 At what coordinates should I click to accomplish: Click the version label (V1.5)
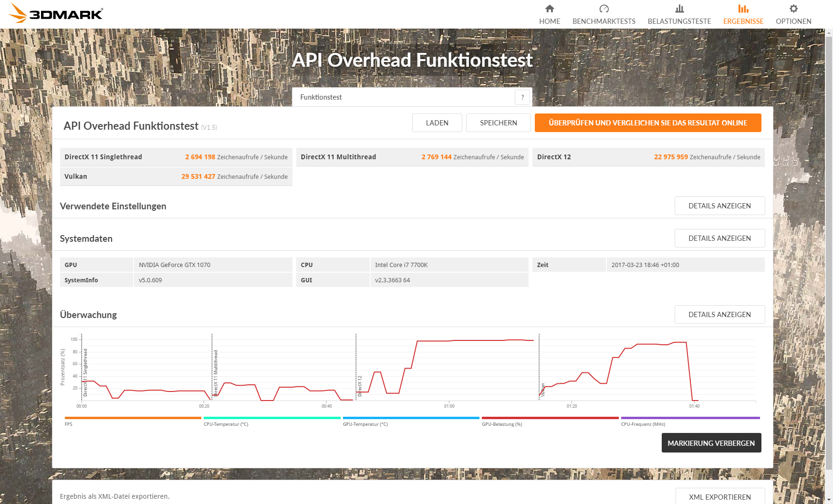click(209, 128)
